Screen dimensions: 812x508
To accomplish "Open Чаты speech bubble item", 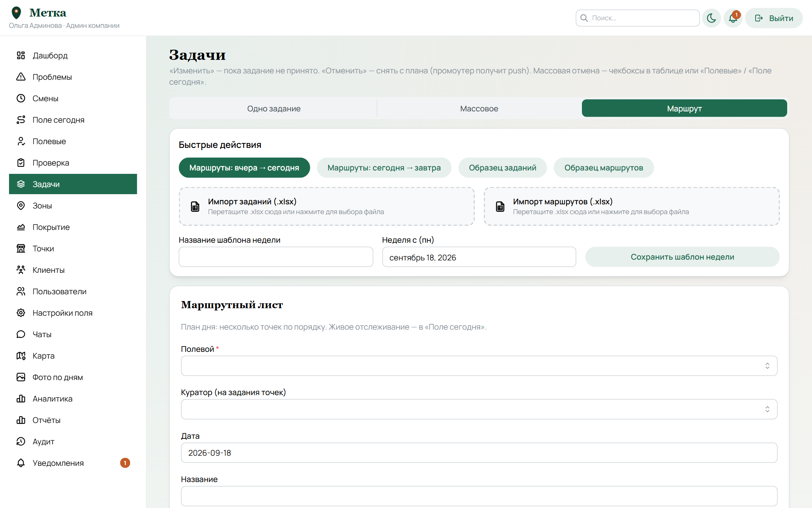I will pyautogui.click(x=21, y=334).
